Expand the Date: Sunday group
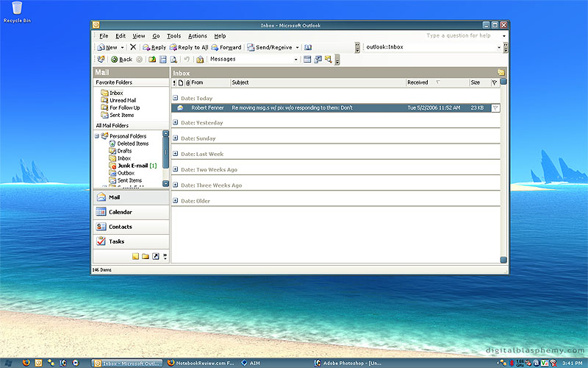Screen dimensions: 588x368 click(175, 138)
